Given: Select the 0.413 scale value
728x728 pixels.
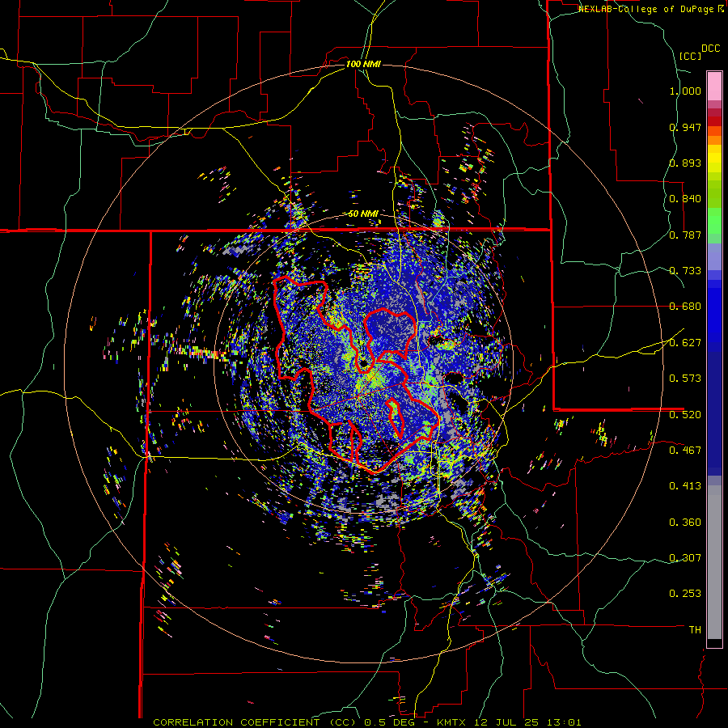Looking at the screenshot, I should click(x=685, y=486).
